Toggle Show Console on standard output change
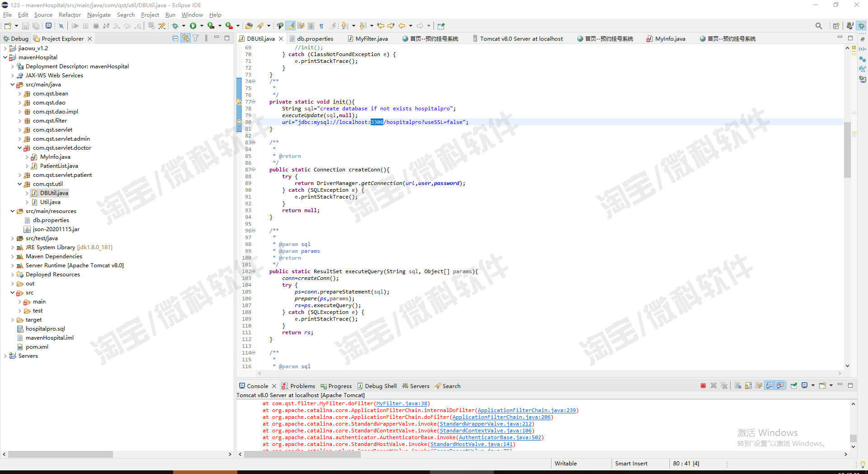The width and height of the screenshot is (868, 474). 769,386
